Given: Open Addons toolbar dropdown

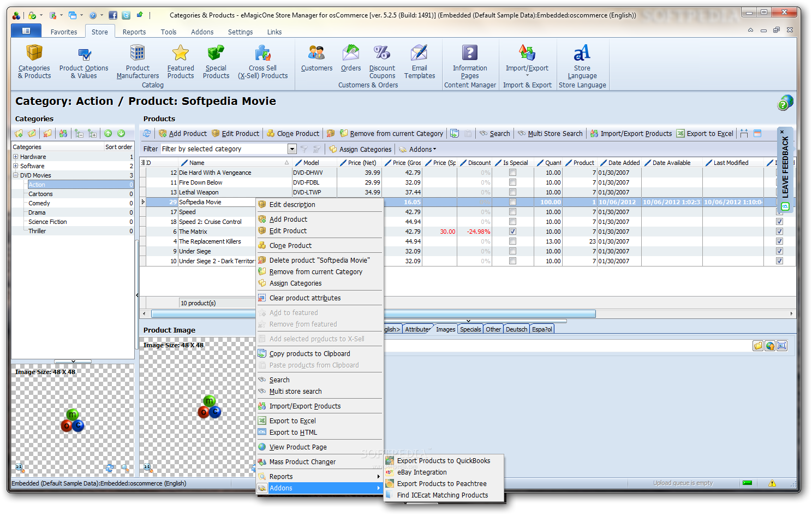Looking at the screenshot, I should click(x=417, y=149).
